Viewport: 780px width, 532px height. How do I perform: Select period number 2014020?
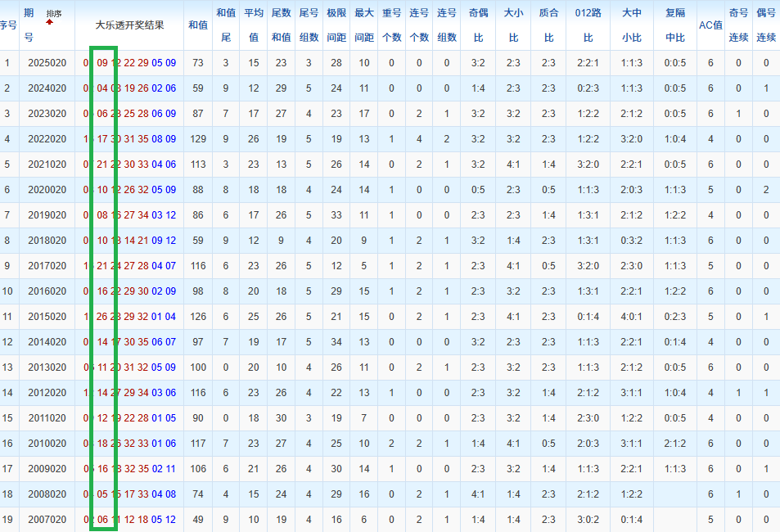click(47, 342)
